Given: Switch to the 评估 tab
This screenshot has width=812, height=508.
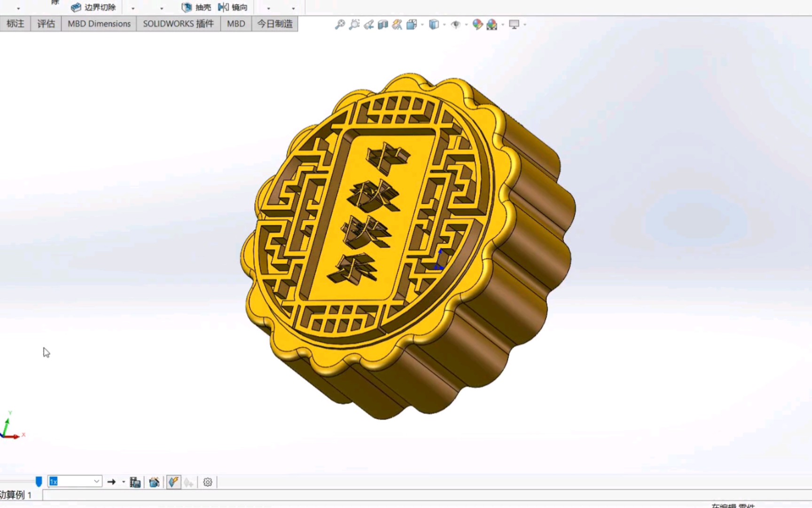Looking at the screenshot, I should coord(46,24).
